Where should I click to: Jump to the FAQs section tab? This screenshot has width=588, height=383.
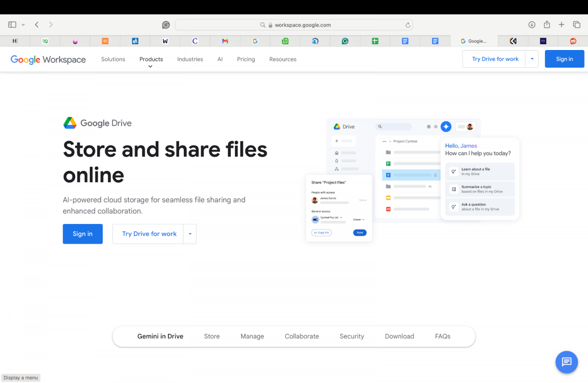tap(442, 336)
